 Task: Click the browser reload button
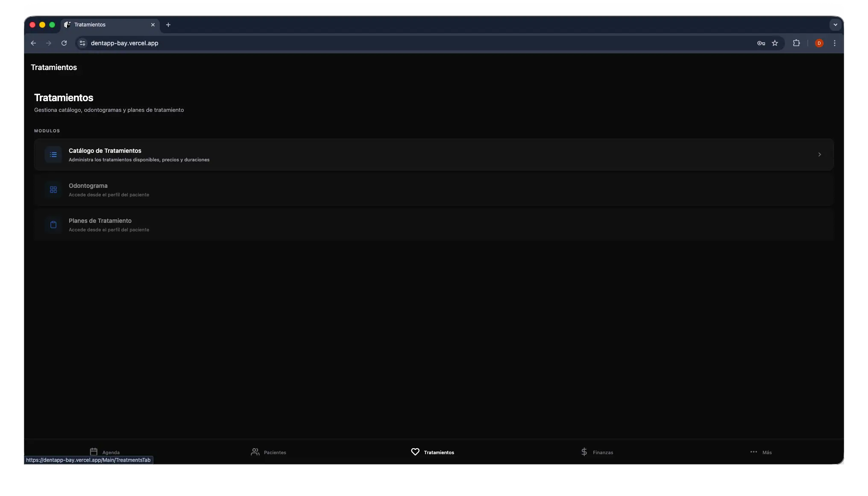coord(64,43)
